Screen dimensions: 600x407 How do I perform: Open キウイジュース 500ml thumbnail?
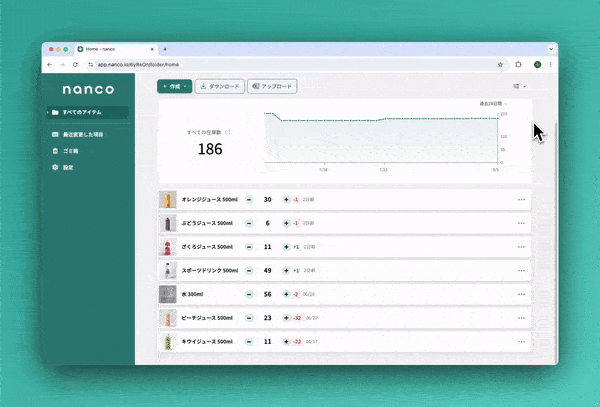pos(168,342)
